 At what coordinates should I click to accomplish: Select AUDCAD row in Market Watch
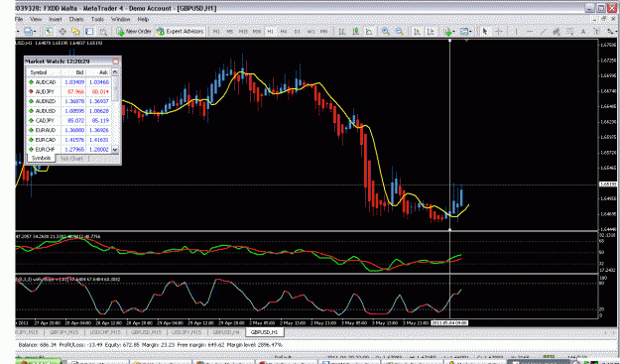click(x=68, y=82)
